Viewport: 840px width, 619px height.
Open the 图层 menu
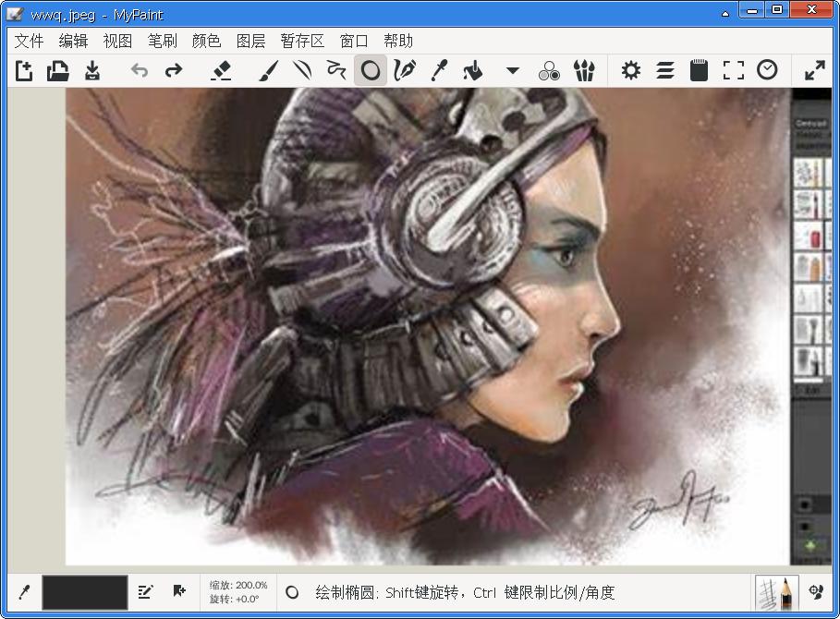250,41
